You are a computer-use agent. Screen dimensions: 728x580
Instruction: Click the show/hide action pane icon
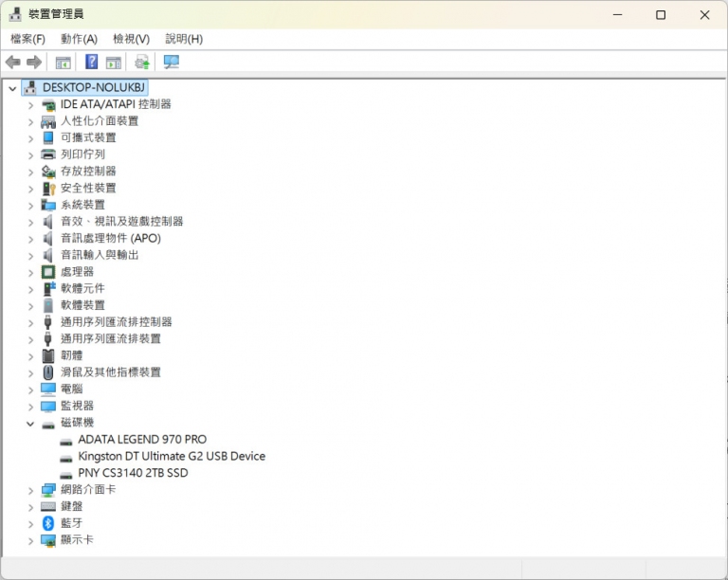(114, 63)
